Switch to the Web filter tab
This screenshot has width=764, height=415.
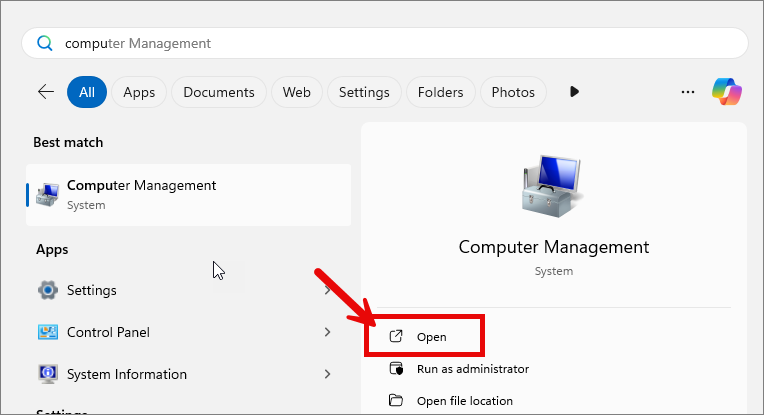pyautogui.click(x=296, y=92)
